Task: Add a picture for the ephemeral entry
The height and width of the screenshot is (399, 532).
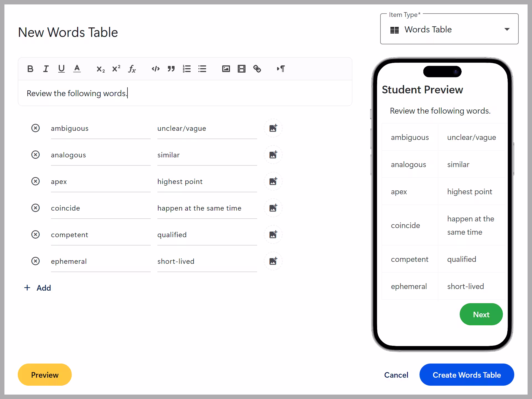Action: [273, 261]
